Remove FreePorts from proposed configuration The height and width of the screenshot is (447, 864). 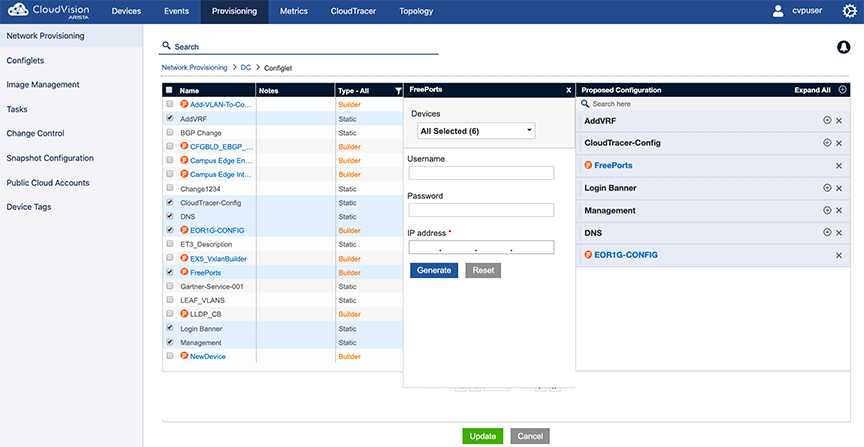(839, 166)
